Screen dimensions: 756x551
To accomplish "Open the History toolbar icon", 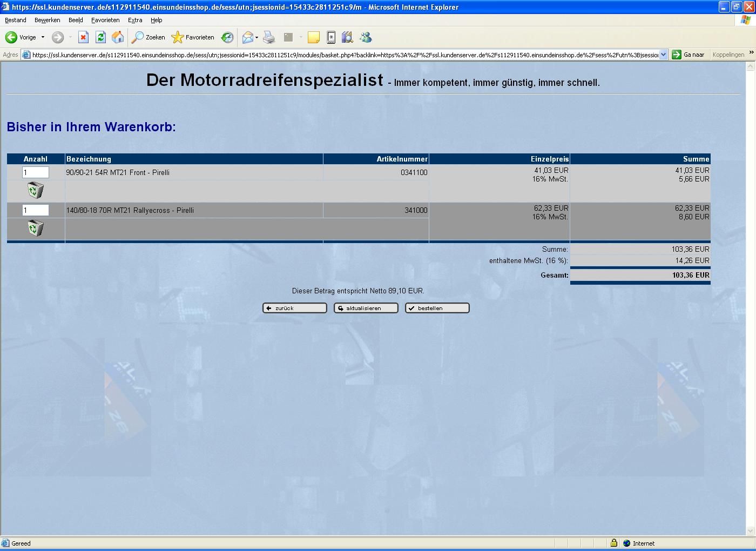I will (227, 37).
